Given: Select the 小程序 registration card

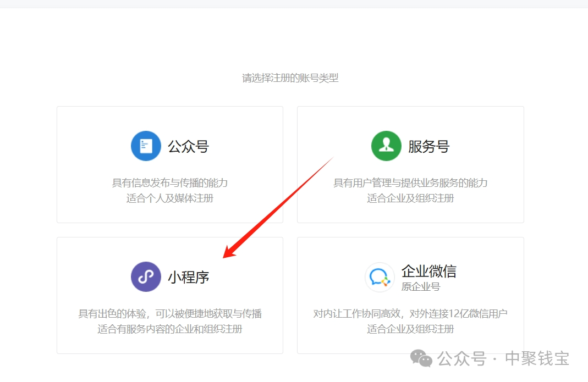Looking at the screenshot, I should click(169, 295).
